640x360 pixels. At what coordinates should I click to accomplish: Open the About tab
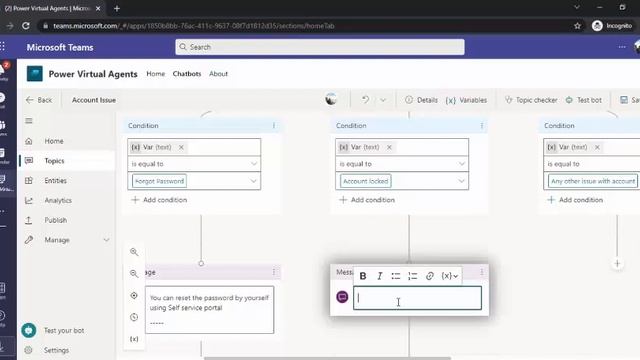tap(218, 74)
